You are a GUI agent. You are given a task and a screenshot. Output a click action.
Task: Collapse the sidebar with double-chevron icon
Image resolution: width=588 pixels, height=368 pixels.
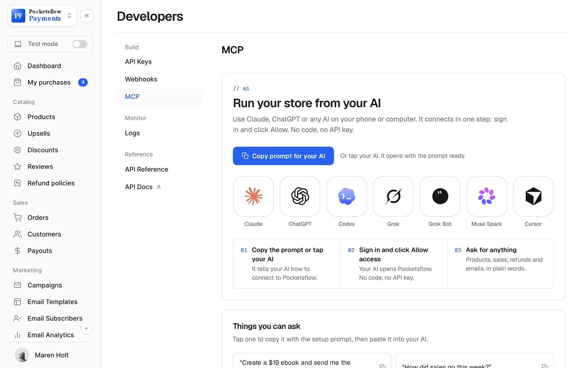(87, 16)
